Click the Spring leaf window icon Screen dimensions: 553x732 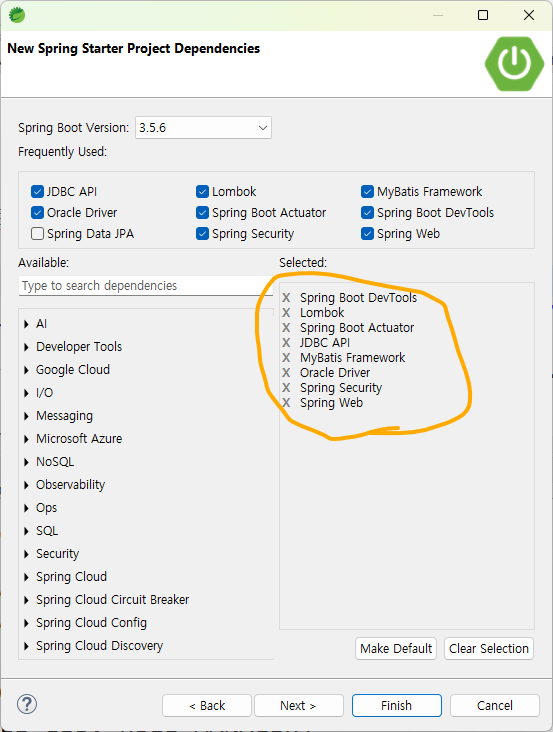pos(17,15)
